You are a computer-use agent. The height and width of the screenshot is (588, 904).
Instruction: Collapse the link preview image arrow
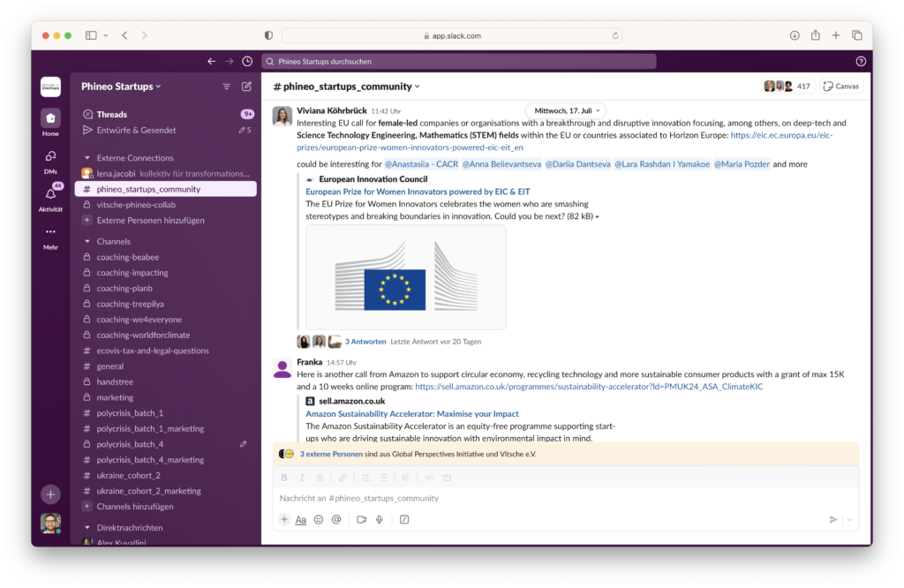tap(598, 217)
